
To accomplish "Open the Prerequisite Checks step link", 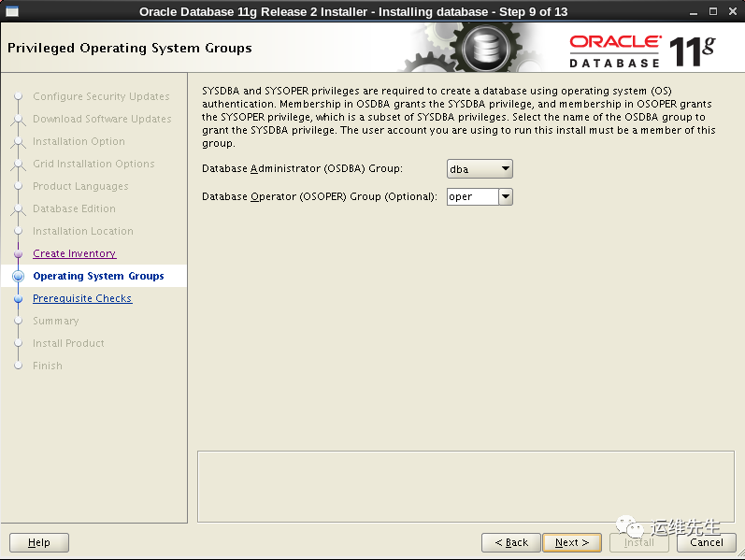I will [82, 298].
